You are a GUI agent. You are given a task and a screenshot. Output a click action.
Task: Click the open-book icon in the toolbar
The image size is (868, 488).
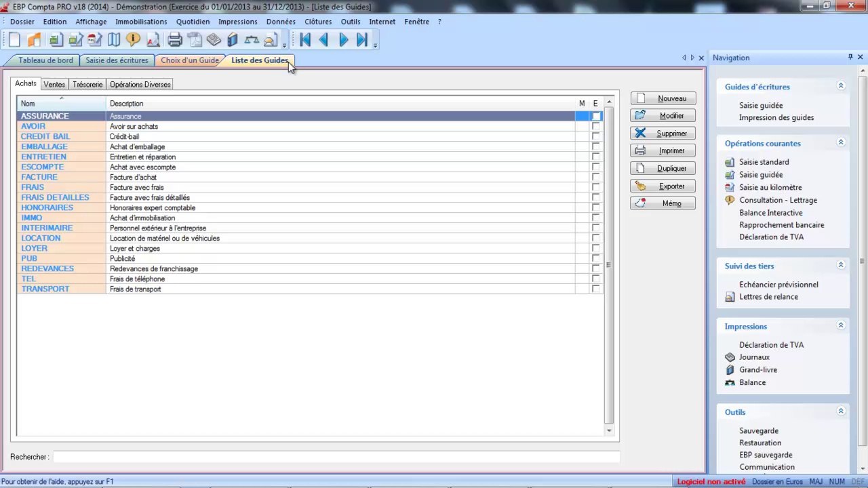[x=114, y=40]
